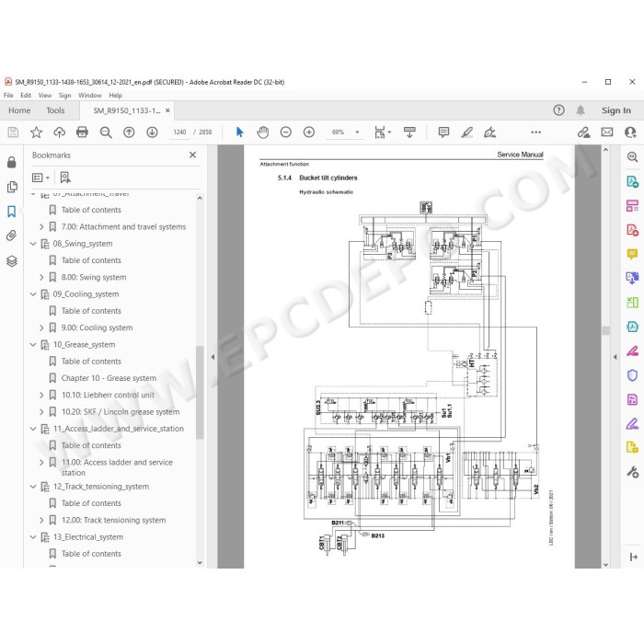Open the Chapter 10 - Grease system bookmark

point(109,378)
